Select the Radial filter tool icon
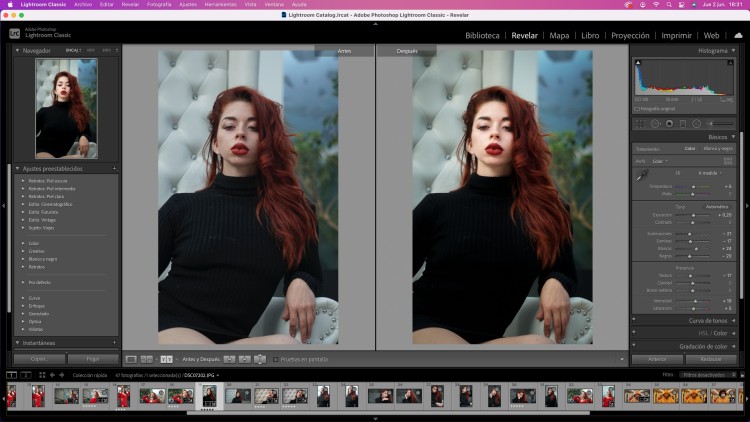The width and height of the screenshot is (750, 422). click(x=697, y=124)
